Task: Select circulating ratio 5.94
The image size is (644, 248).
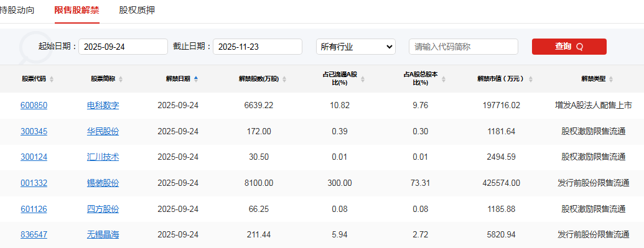Action: point(340,235)
